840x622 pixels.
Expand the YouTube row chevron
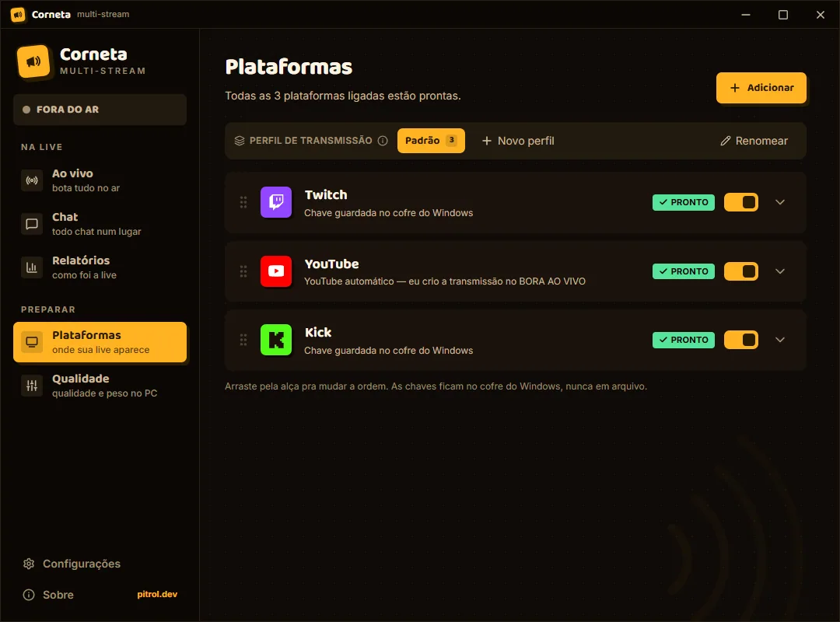pos(780,271)
